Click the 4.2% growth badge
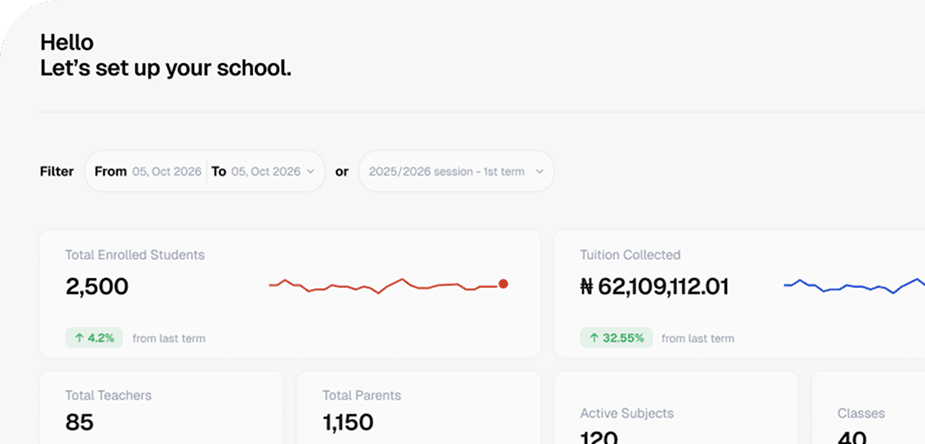The height and width of the screenshot is (444, 925). coord(94,338)
